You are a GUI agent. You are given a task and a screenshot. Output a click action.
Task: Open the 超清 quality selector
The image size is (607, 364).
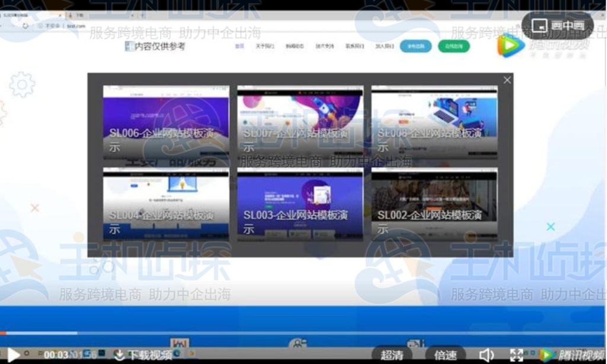click(x=392, y=355)
